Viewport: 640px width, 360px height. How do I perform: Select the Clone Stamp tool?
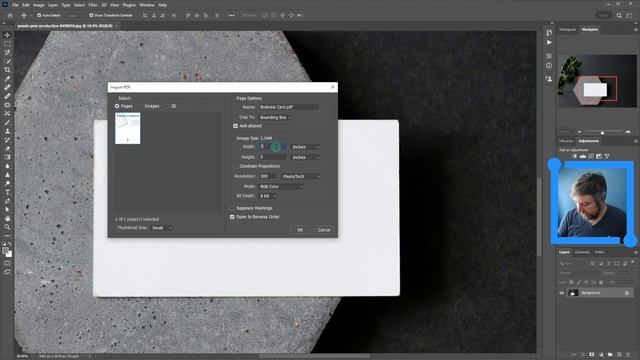tap(7, 131)
